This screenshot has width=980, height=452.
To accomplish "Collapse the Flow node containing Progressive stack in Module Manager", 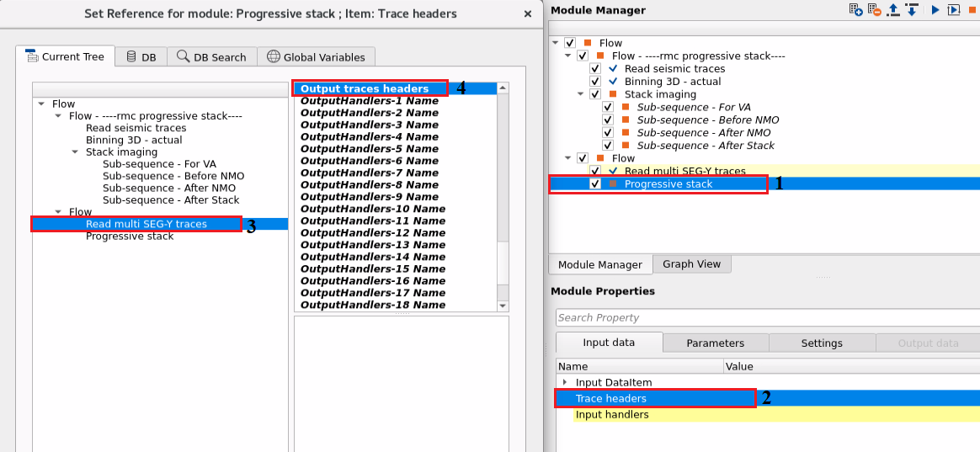I will 568,158.
